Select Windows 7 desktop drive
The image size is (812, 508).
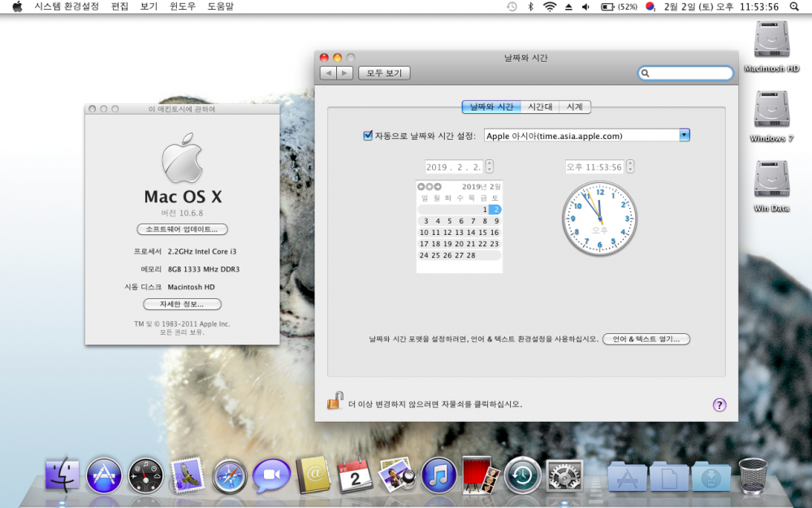pyautogui.click(x=771, y=116)
